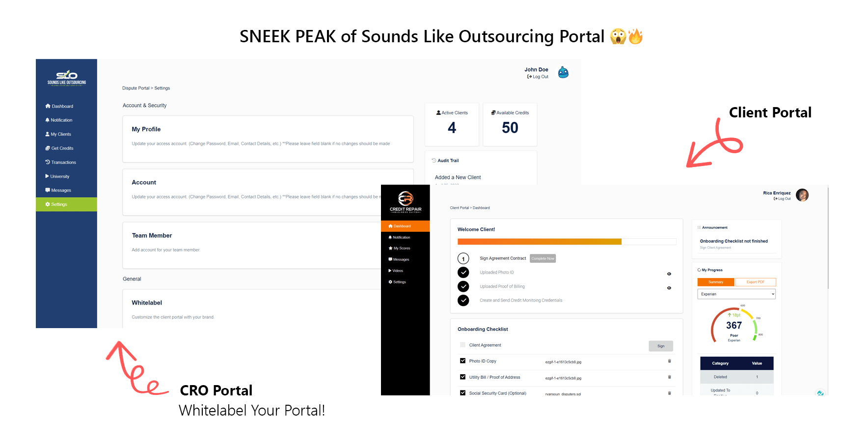Uncheck the Photo ID Copy checkbox

462,361
